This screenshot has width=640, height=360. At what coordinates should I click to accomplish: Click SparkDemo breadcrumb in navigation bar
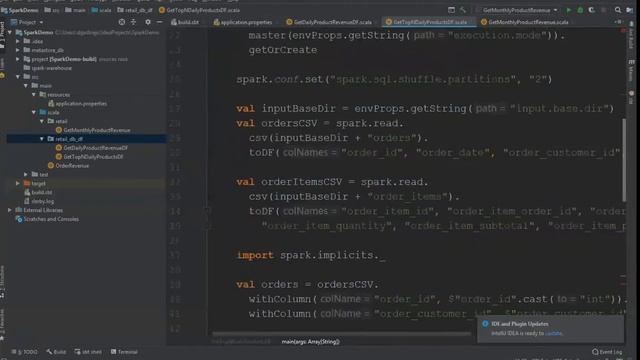(x=20, y=10)
